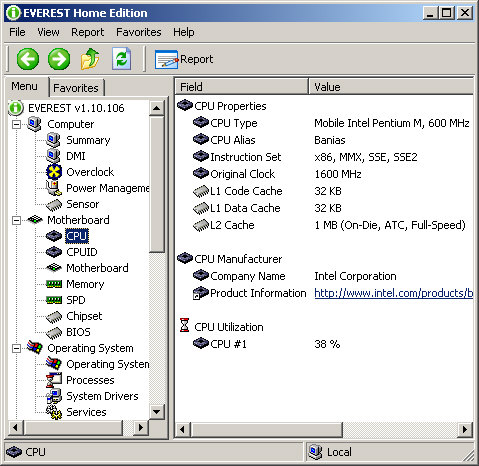Screen dimensions: 479x466
Task: Select the CPU Alias row
Action: pyautogui.click(x=324, y=140)
